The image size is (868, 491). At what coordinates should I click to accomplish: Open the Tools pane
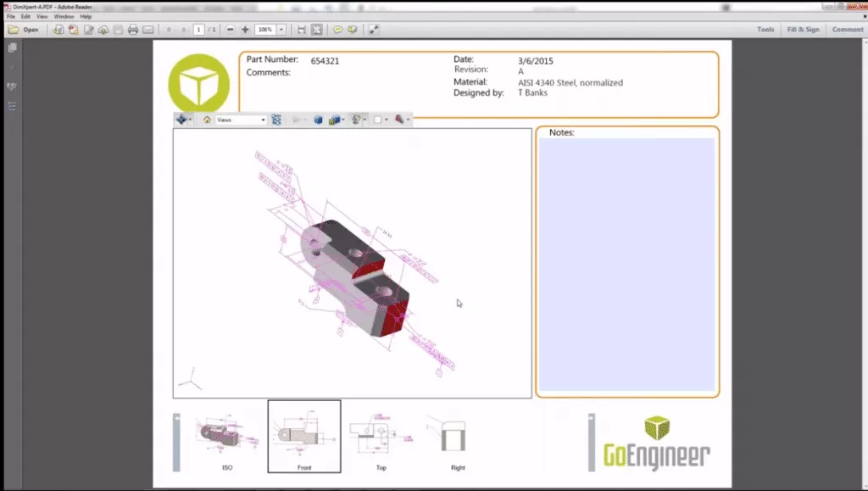tap(765, 30)
